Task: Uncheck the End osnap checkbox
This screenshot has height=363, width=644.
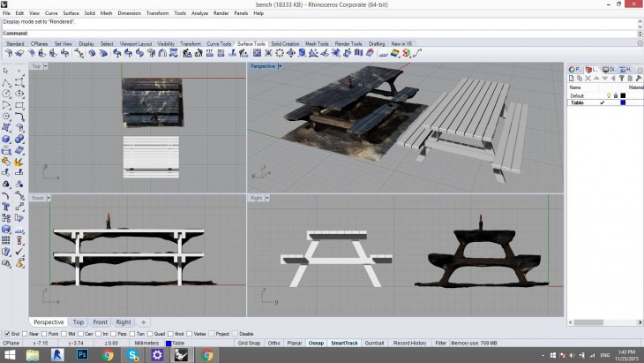Action: pyautogui.click(x=7, y=334)
